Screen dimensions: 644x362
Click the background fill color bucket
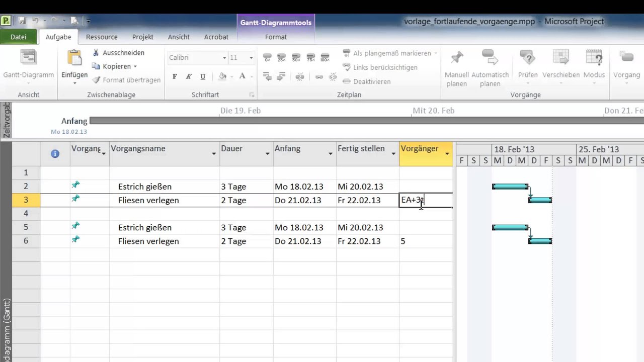(x=222, y=77)
